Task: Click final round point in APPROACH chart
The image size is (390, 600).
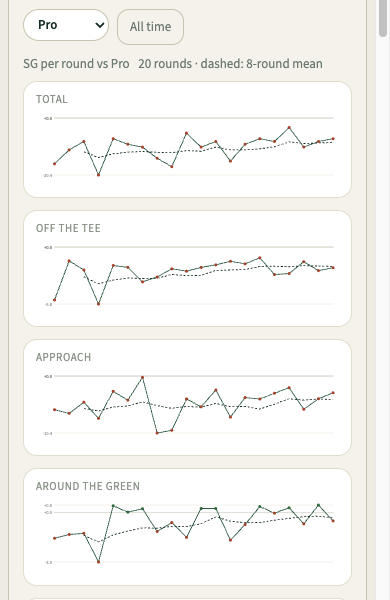Action: coord(333,393)
